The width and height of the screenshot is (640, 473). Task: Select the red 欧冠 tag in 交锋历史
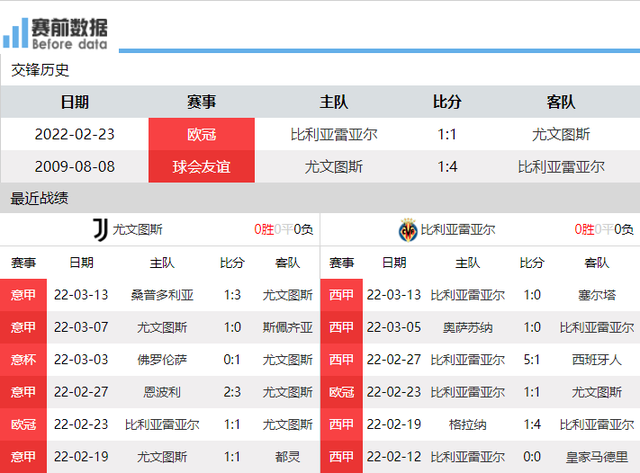(x=201, y=134)
